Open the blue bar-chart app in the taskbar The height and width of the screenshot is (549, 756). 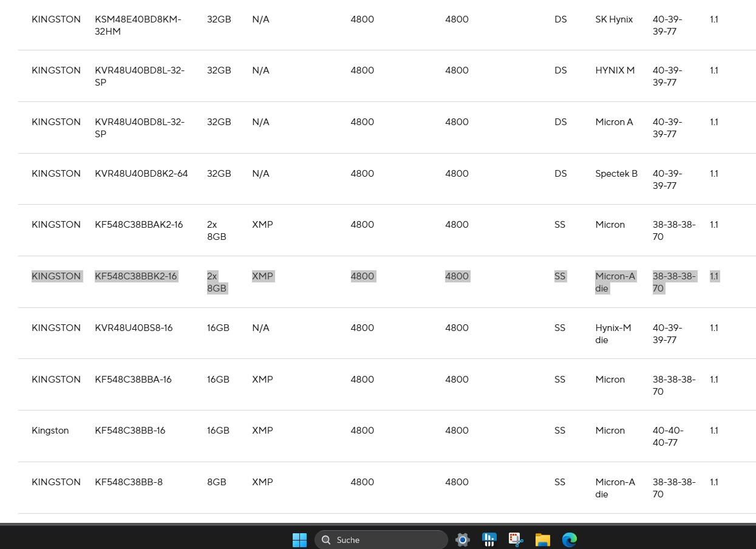click(489, 539)
